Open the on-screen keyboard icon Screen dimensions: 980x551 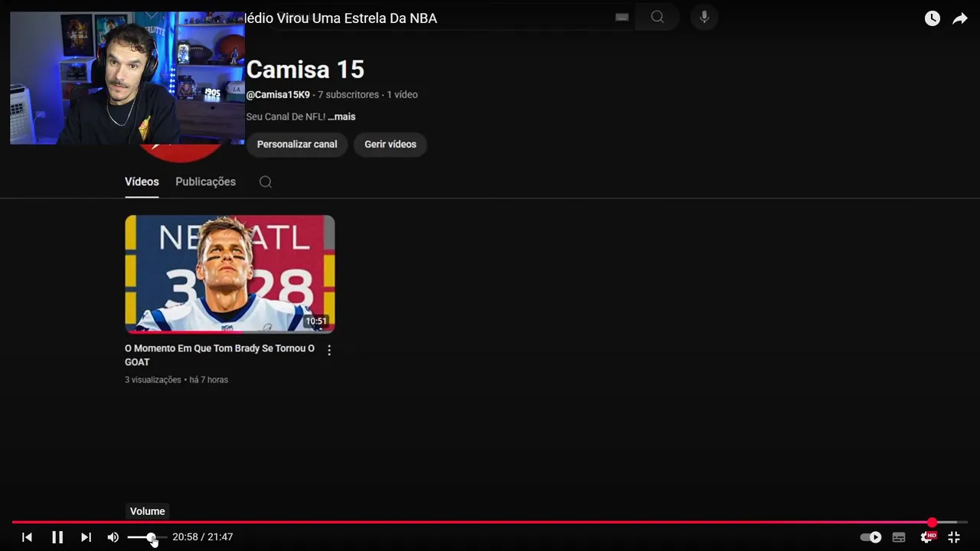click(x=622, y=17)
